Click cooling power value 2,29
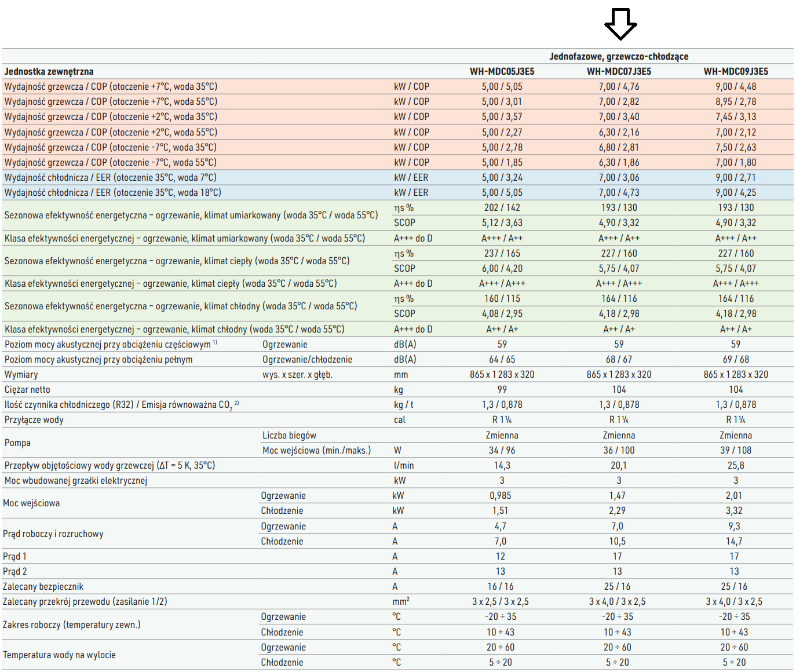This screenshot has width=796, height=672. 618,510
